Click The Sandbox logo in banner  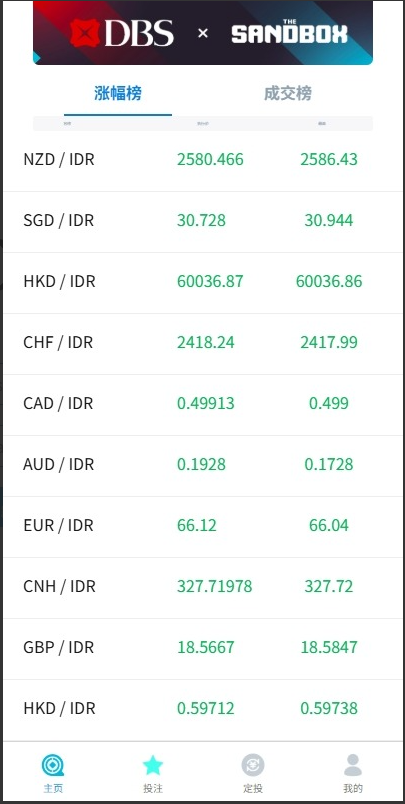[289, 32]
